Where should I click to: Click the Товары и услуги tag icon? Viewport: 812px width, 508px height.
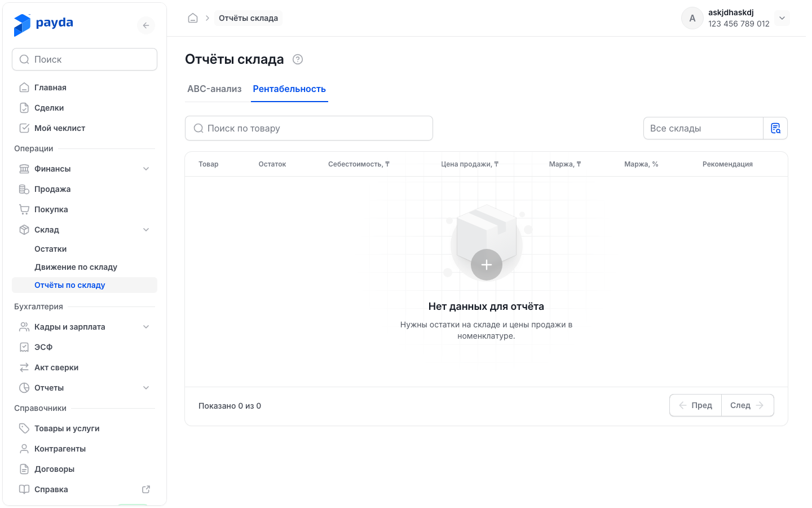(24, 428)
